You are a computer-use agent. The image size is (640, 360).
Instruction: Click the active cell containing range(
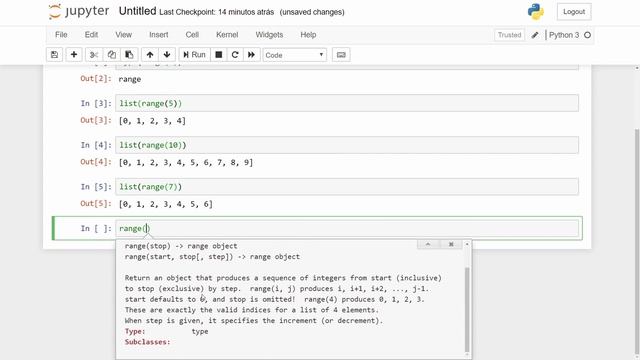coord(347,228)
